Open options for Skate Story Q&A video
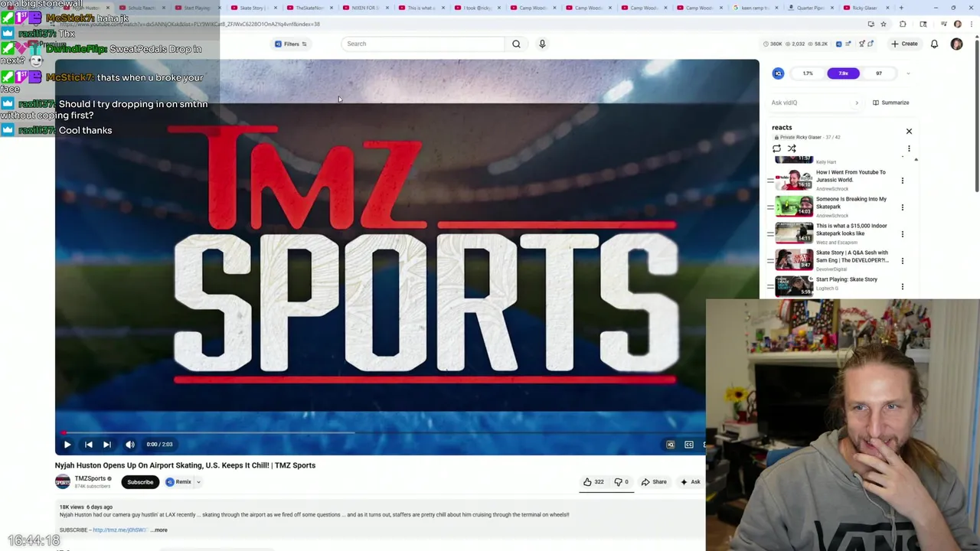The image size is (980, 551). [x=903, y=261]
